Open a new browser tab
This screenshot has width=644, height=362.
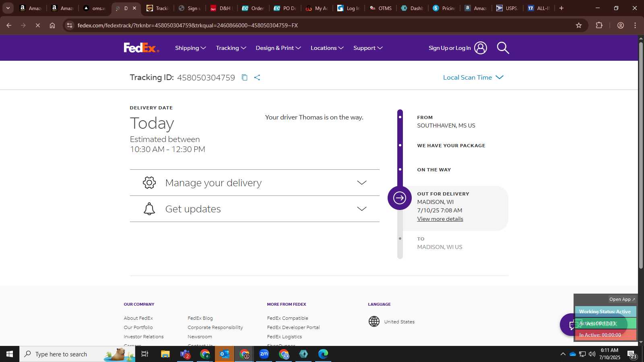click(x=561, y=8)
